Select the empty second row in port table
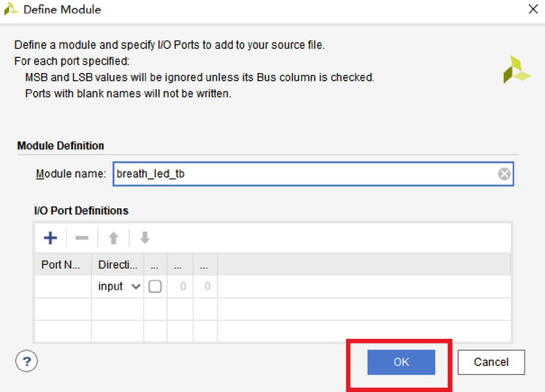This screenshot has height=392, width=545. tap(272, 309)
